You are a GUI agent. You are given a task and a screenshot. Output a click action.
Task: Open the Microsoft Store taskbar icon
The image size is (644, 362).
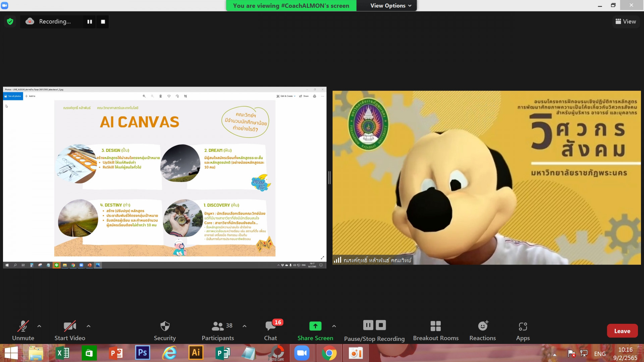point(89,353)
